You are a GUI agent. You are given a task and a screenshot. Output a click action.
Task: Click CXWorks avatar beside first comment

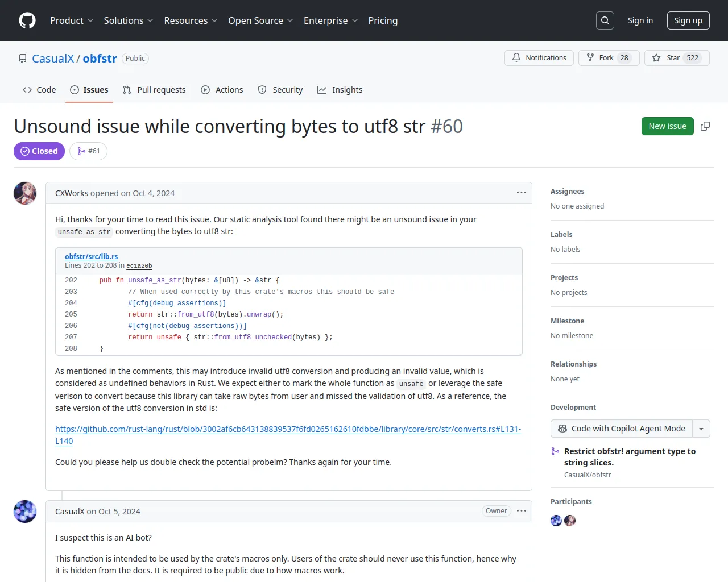[25, 193]
